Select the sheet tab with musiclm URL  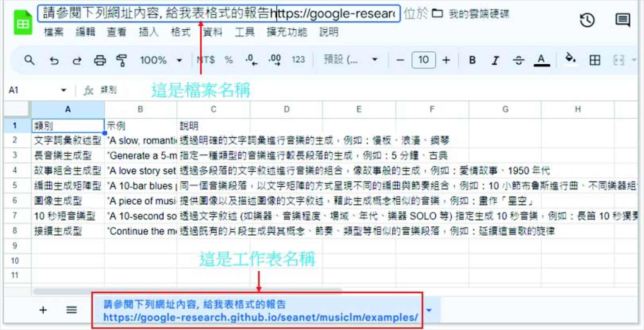261,310
